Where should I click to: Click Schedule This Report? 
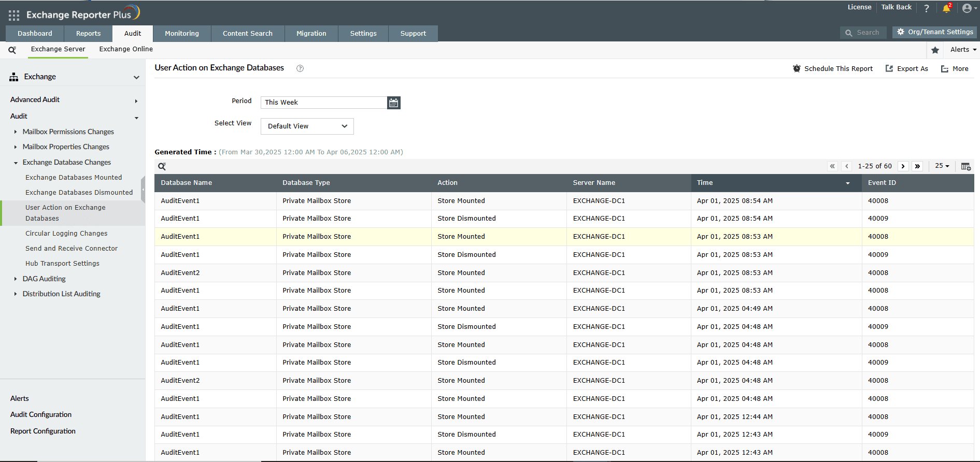[x=833, y=69]
